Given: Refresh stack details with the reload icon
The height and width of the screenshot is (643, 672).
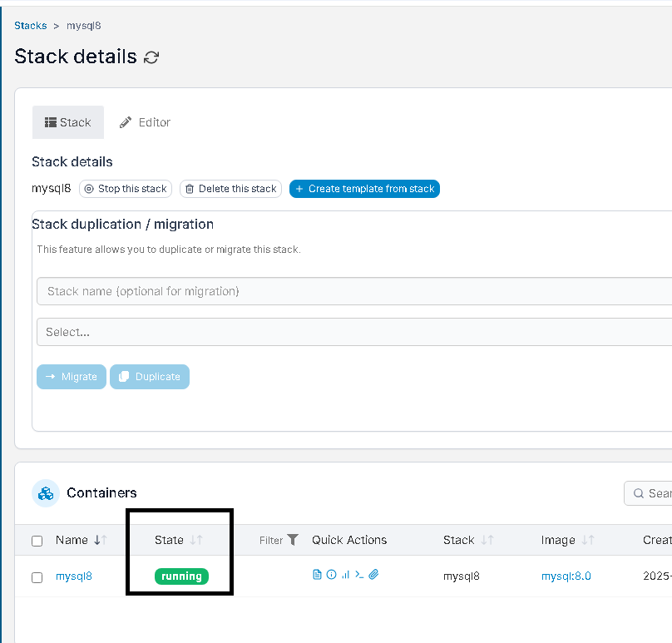Looking at the screenshot, I should tap(151, 57).
